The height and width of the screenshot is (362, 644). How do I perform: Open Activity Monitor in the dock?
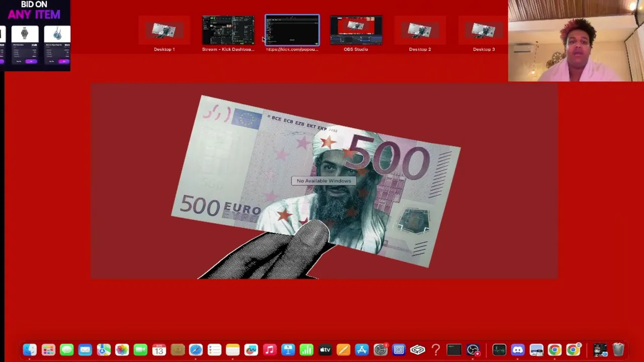pyautogui.click(x=499, y=350)
